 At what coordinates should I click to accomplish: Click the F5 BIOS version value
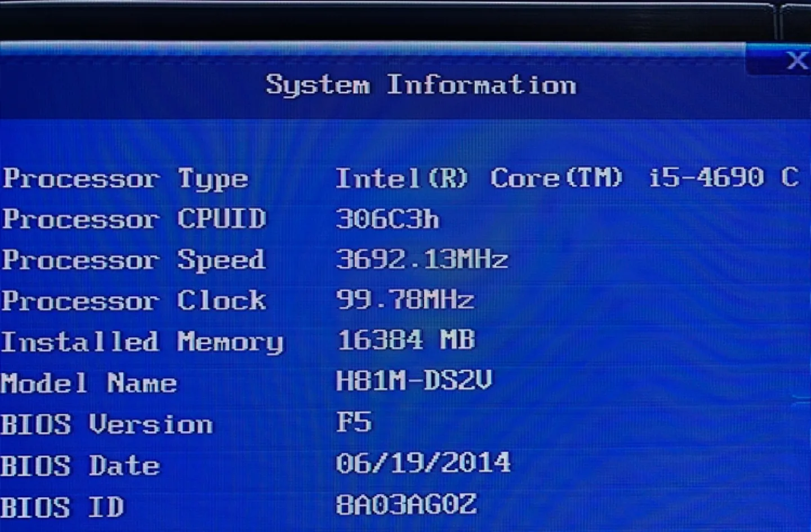[354, 421]
